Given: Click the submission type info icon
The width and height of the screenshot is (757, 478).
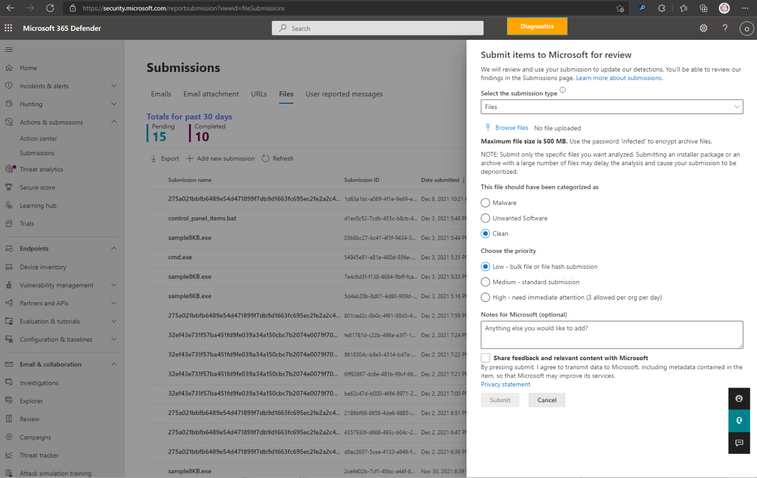Looking at the screenshot, I should point(562,90).
